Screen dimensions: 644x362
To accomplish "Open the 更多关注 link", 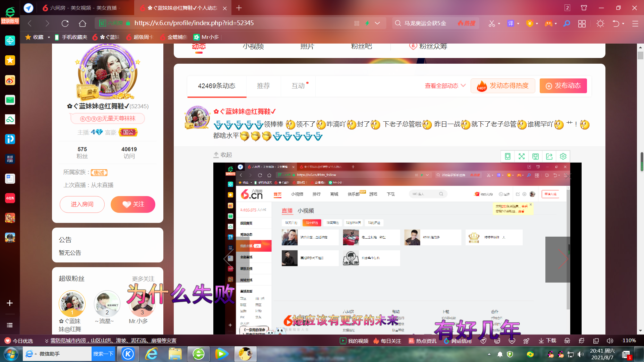I will [x=143, y=279].
